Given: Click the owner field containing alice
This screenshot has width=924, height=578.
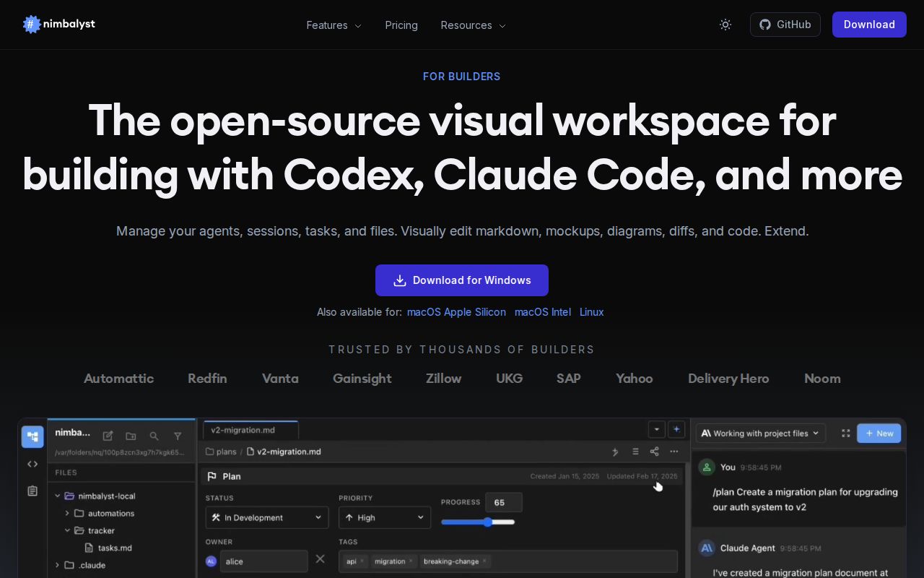Looking at the screenshot, I should (x=264, y=561).
